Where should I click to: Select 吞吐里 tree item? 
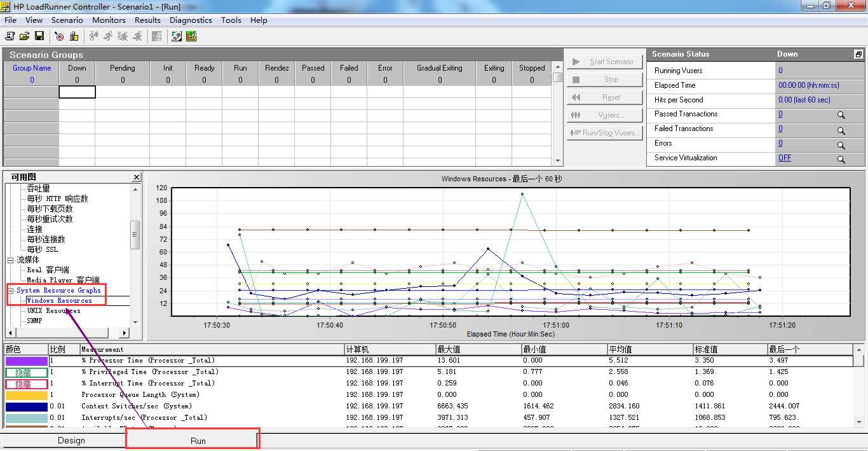pyautogui.click(x=38, y=189)
